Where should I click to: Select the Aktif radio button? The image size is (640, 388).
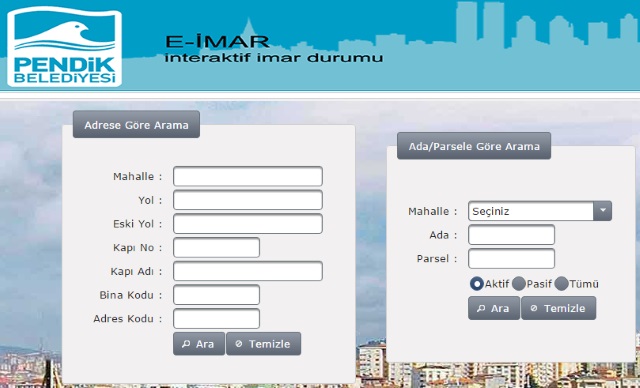(x=476, y=284)
